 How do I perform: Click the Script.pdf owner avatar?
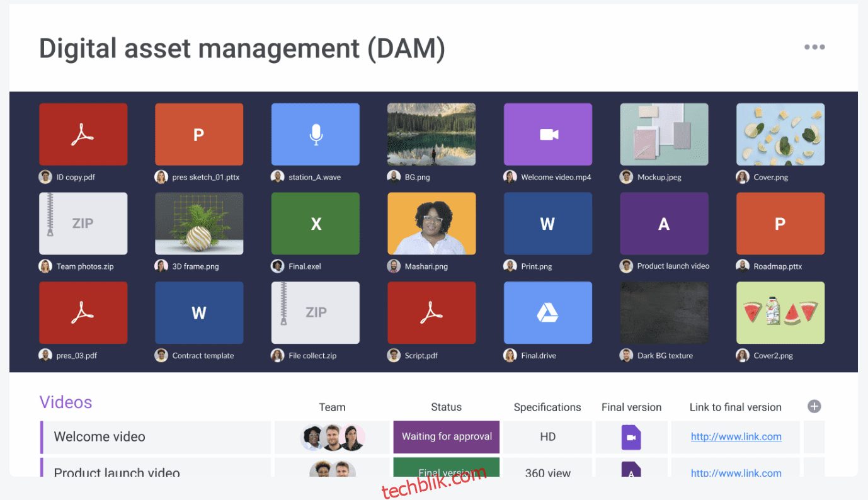[x=394, y=355]
